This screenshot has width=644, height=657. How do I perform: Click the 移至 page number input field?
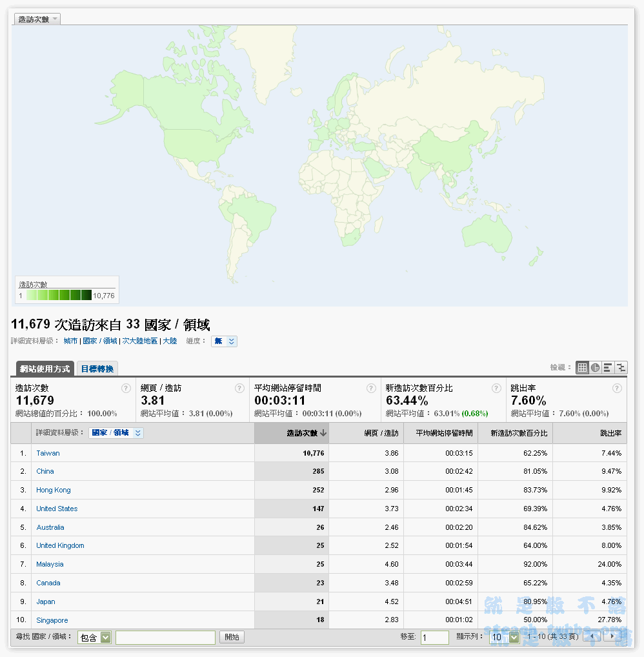[x=434, y=638]
